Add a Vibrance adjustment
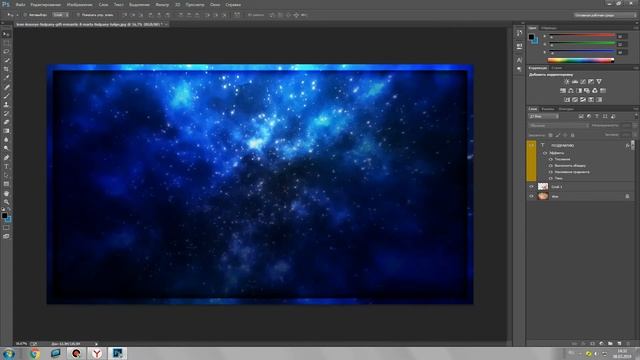 [599, 82]
